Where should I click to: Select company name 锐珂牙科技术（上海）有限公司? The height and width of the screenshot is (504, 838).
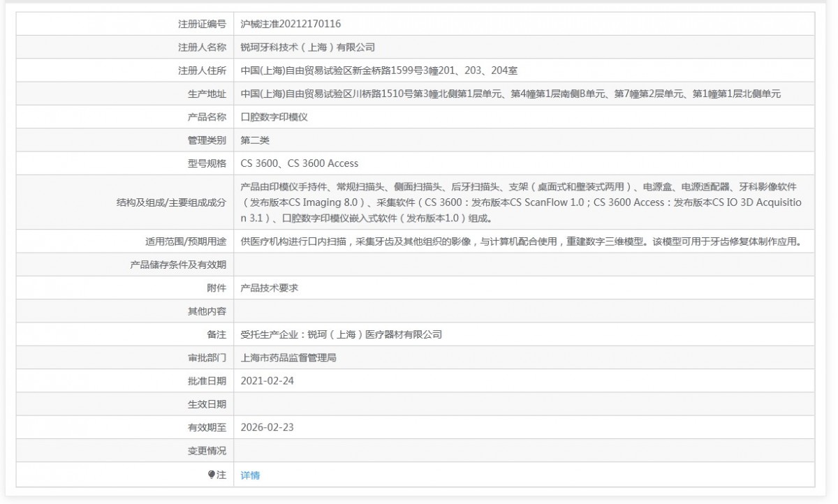(x=308, y=47)
